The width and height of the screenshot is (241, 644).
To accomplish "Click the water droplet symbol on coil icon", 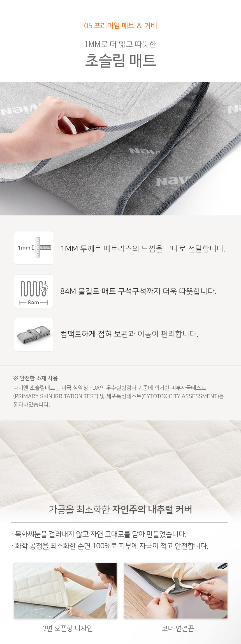I will point(44,287).
